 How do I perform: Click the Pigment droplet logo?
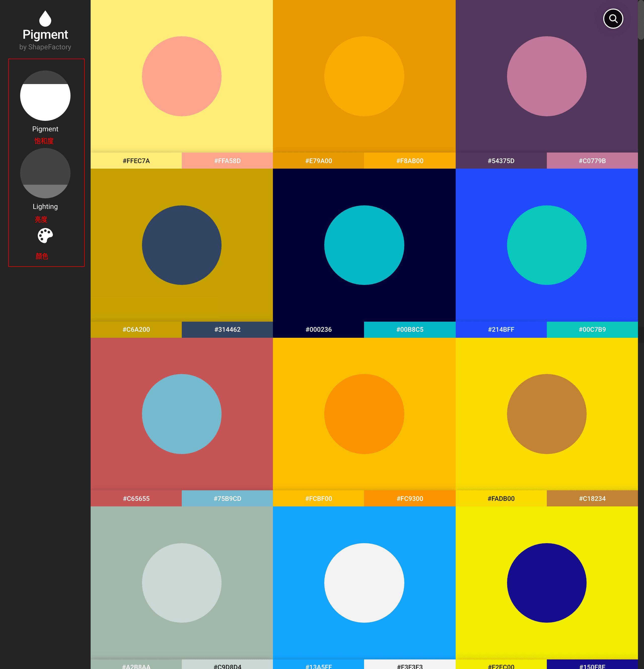tap(45, 18)
